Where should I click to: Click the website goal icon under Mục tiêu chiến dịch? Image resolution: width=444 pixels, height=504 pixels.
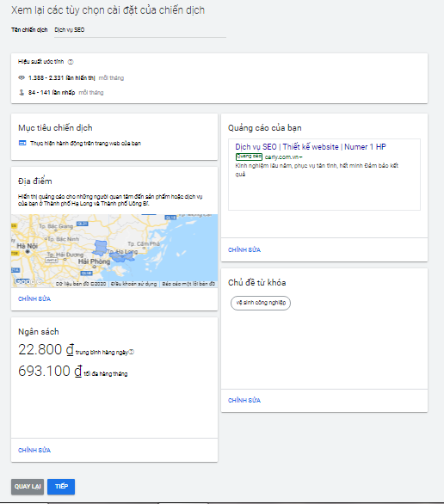(22, 143)
